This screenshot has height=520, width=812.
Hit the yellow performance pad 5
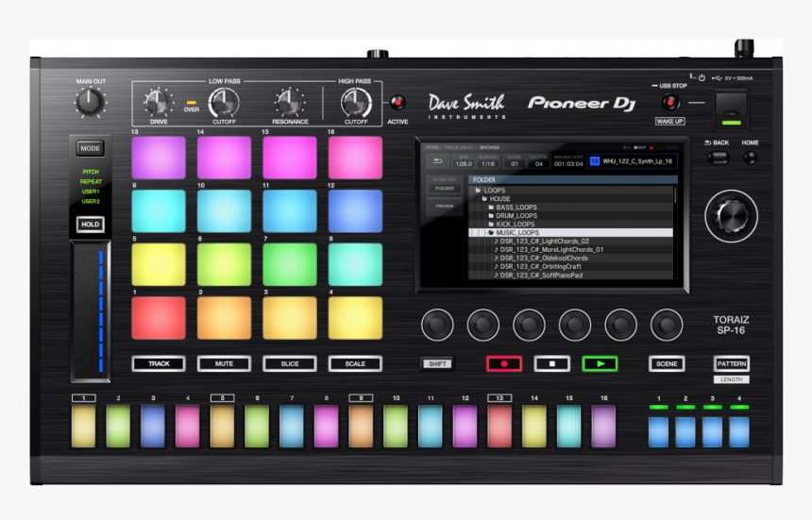click(x=159, y=264)
